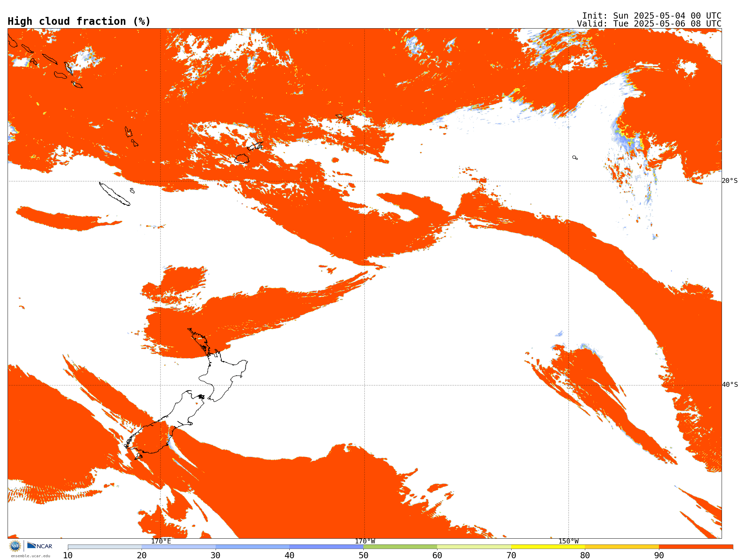Select the 'Valid: Tue 2025-05-06 08 UTC' text
Screen dimensions: 744x560
point(649,24)
